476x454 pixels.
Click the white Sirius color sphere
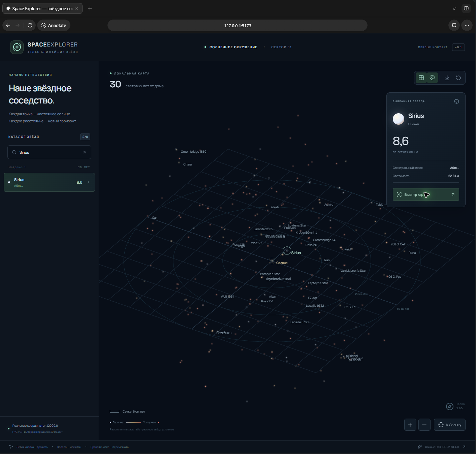pyautogui.click(x=399, y=119)
